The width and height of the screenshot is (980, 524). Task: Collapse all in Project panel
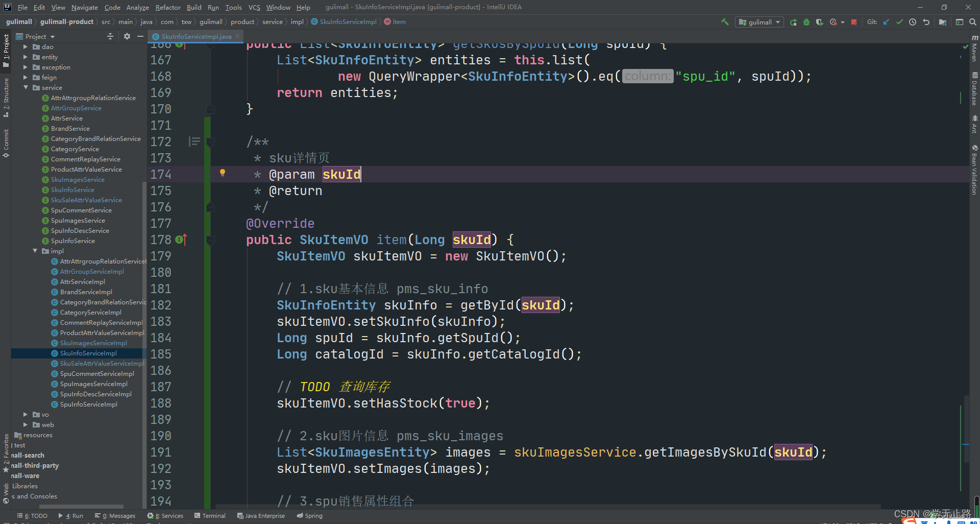(110, 36)
